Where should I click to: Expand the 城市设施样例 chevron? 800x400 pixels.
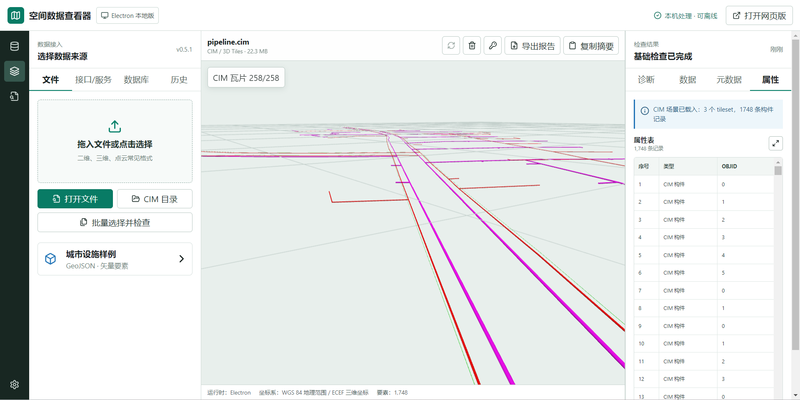[x=181, y=259]
